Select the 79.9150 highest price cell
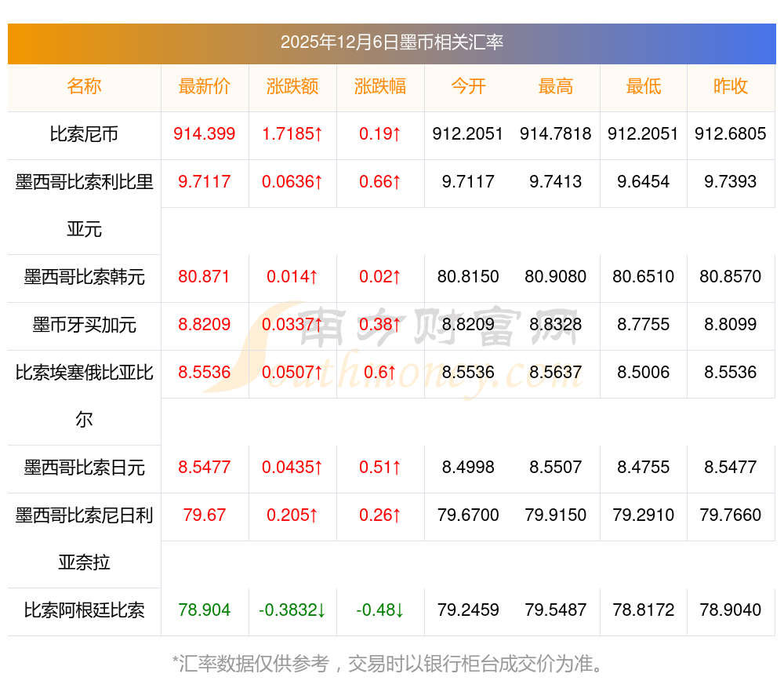The image size is (784, 688). click(556, 515)
